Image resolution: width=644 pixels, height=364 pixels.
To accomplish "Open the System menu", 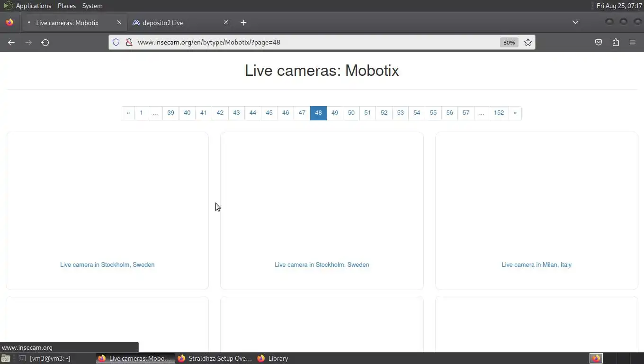I will pyautogui.click(x=92, y=6).
